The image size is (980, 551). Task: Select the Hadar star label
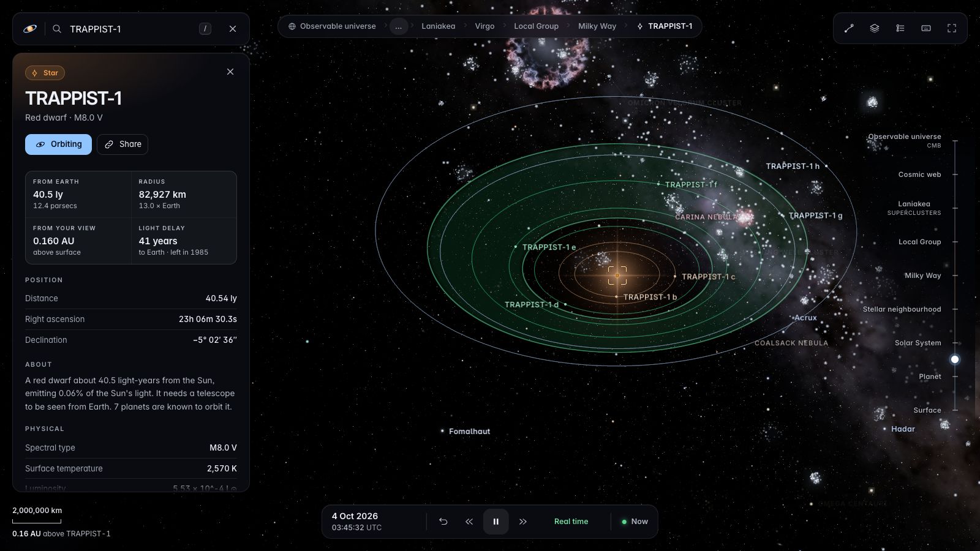(x=903, y=429)
